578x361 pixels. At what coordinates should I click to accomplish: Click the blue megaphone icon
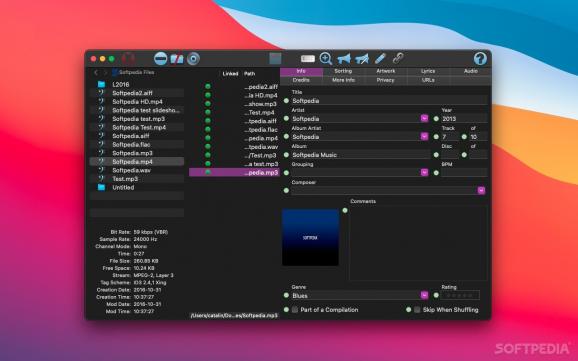pos(344,59)
